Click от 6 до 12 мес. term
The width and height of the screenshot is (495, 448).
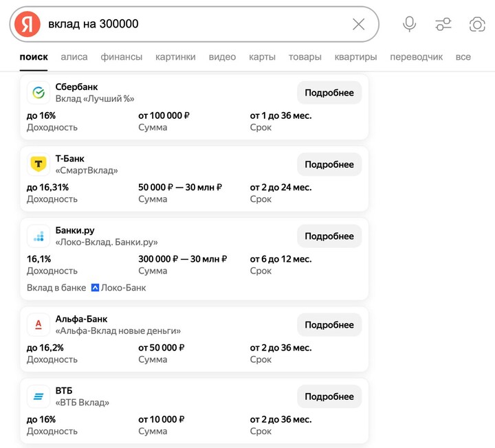pyautogui.click(x=280, y=259)
